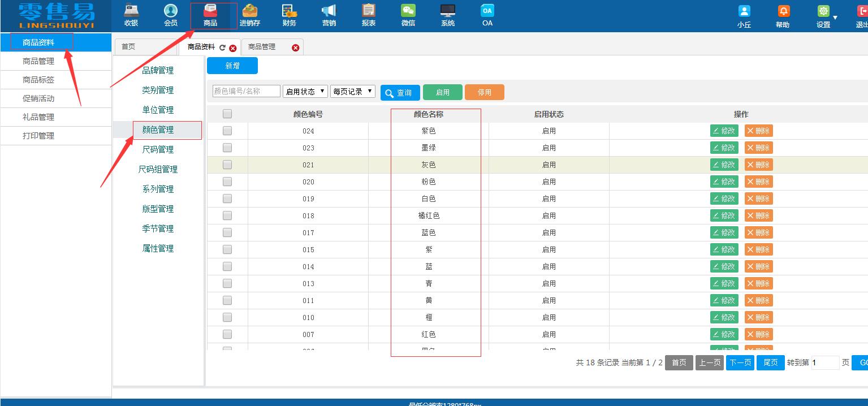
Task: Click the blue 新增 button
Action: (232, 66)
